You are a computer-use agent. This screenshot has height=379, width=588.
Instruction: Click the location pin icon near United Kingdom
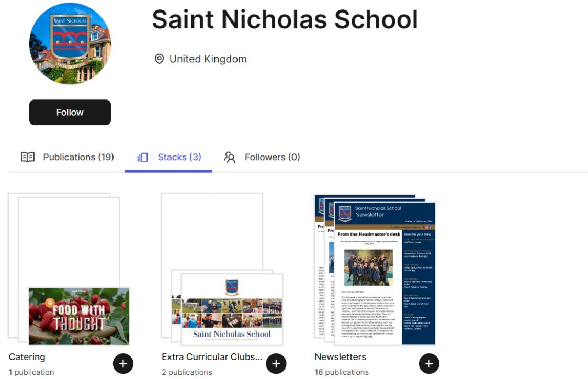(x=160, y=59)
